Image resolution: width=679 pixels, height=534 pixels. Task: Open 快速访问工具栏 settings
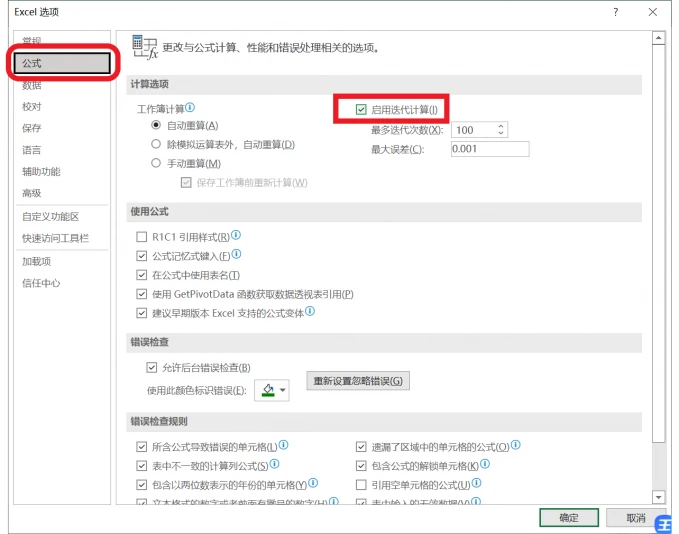pos(55,238)
